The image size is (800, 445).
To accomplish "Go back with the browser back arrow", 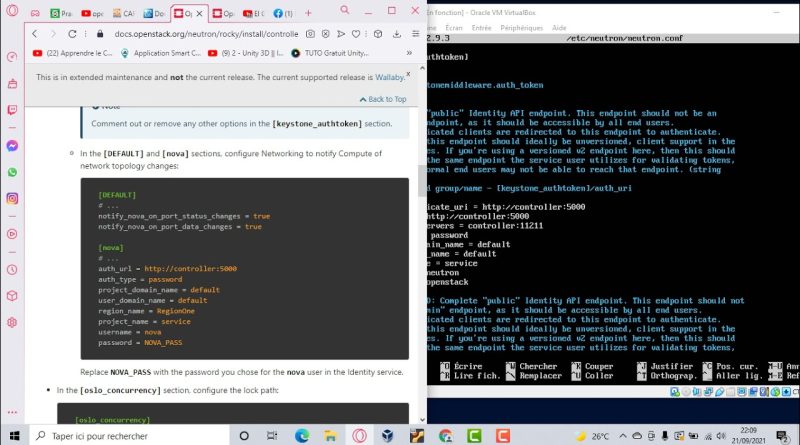I will tap(35, 34).
